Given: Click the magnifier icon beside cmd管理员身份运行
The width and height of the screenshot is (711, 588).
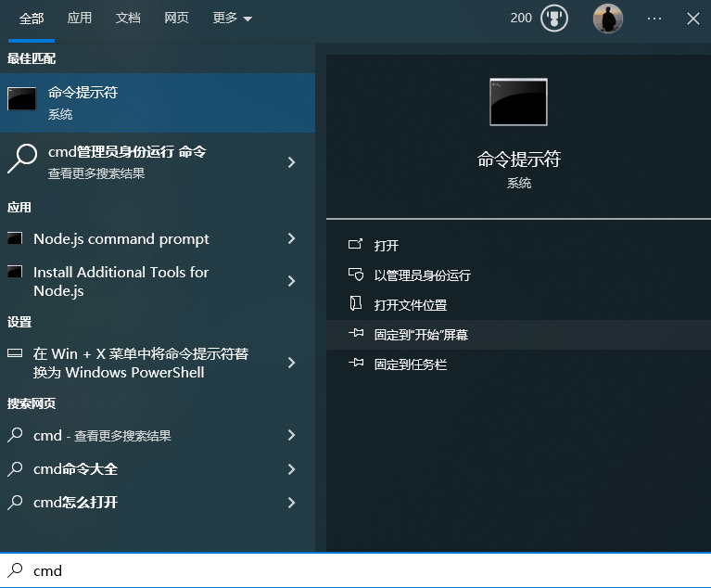Looking at the screenshot, I should (21, 159).
